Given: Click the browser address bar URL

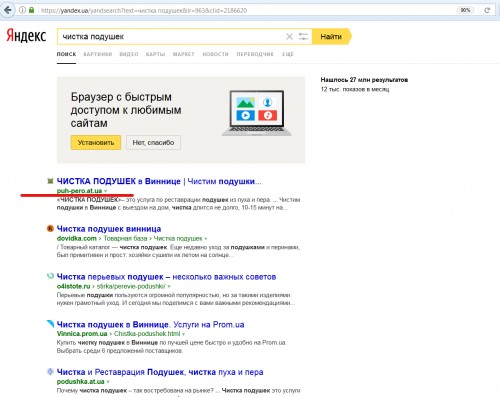Looking at the screenshot, I should [x=144, y=10].
